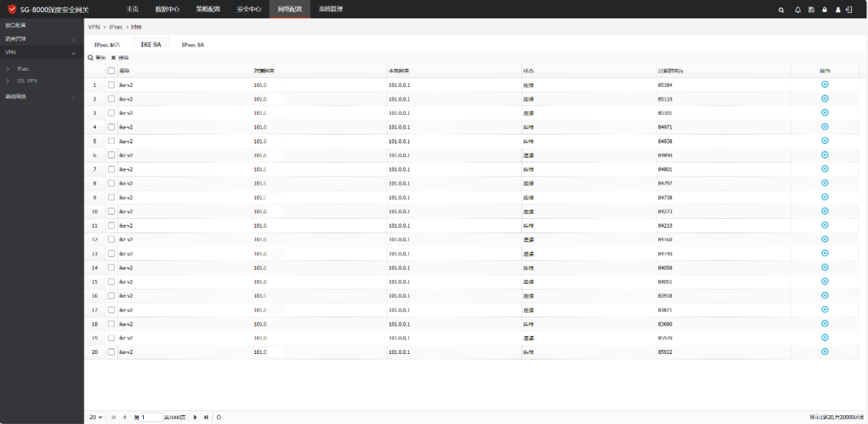Open the user account icon
The width and height of the screenshot is (868, 424).
(x=838, y=10)
